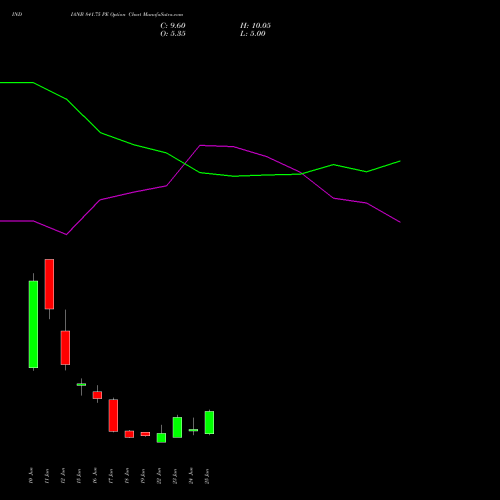Click the 23 Jan date label
Screen dimensions: 500x500
175,476
